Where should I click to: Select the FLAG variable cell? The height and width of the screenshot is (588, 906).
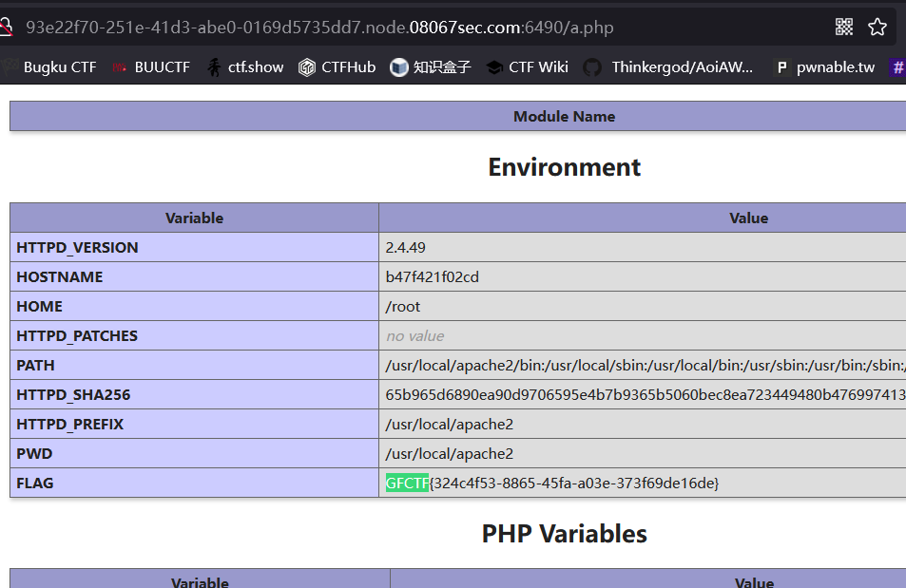pos(194,483)
